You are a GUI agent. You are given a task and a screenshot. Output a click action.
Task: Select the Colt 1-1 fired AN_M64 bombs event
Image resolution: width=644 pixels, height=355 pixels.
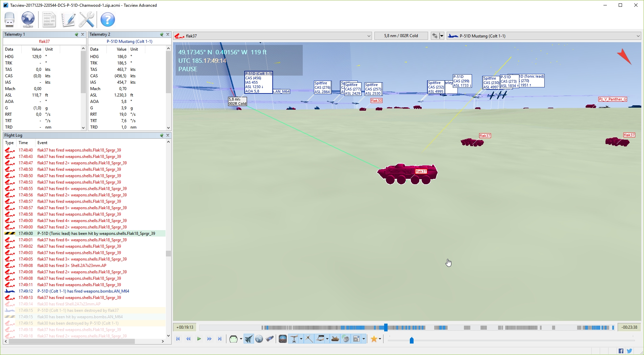[x=84, y=291]
